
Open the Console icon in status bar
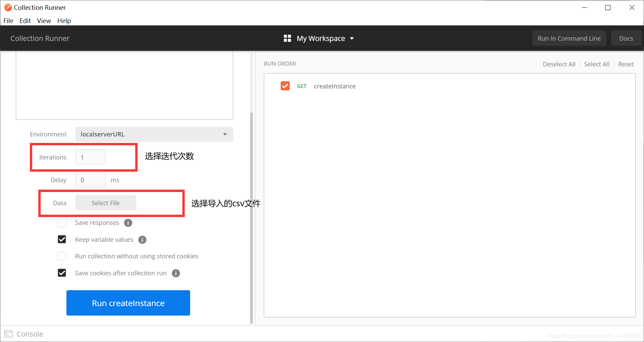click(x=8, y=334)
